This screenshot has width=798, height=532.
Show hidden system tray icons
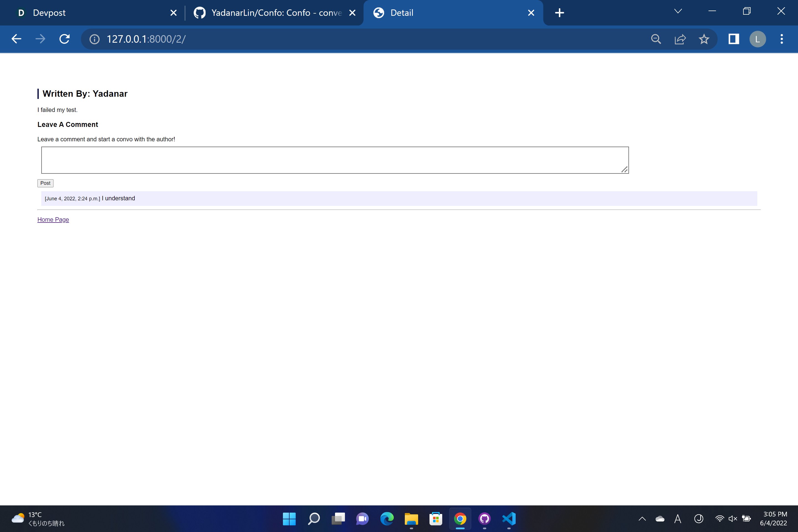[642, 518]
